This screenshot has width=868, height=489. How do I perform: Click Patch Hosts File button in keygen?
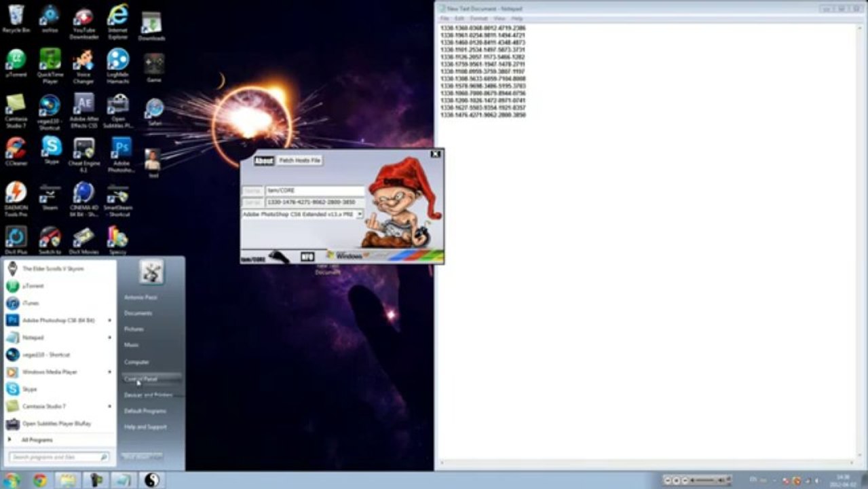click(299, 160)
